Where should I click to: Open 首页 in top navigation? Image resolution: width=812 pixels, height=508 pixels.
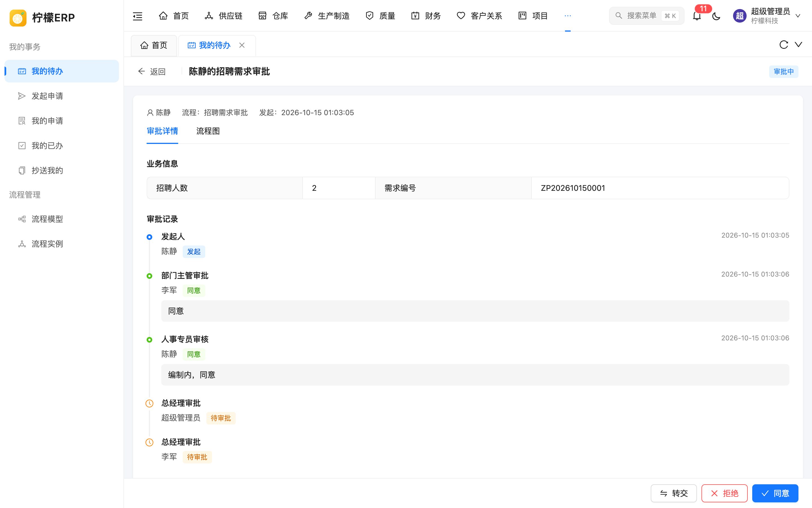[174, 16]
